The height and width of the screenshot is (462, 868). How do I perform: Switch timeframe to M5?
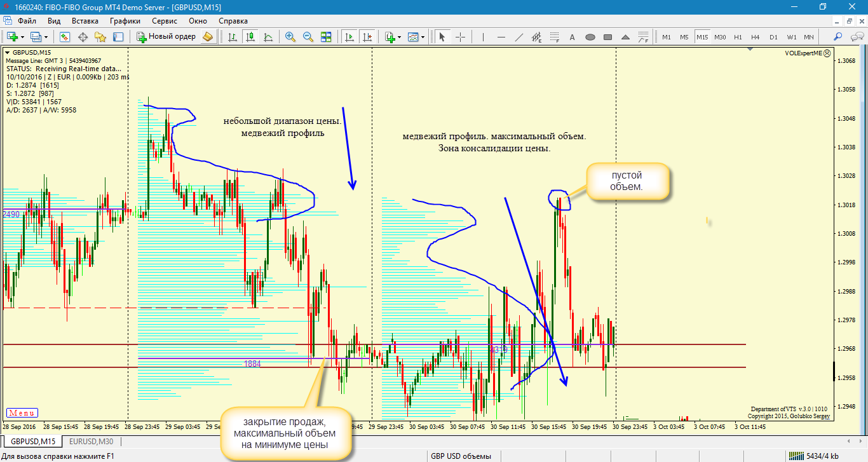point(684,37)
